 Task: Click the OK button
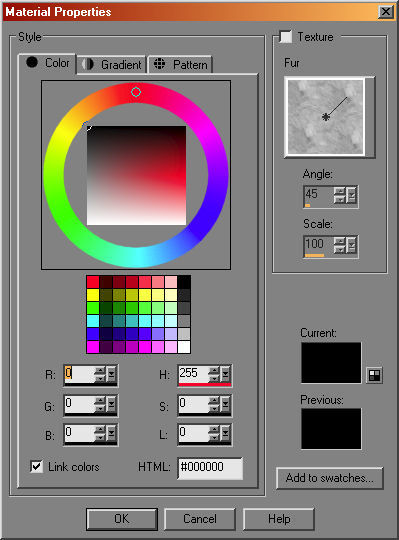(x=122, y=519)
